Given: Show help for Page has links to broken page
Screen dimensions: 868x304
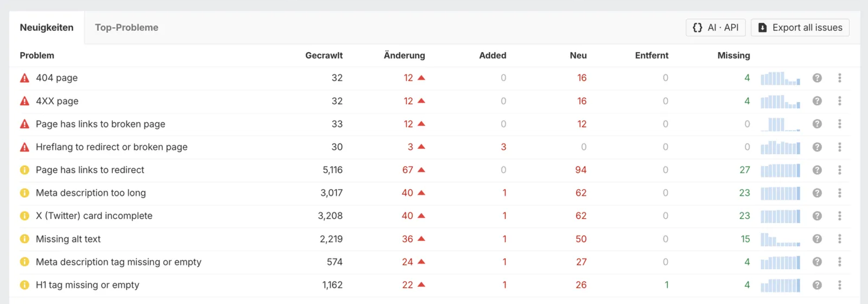Looking at the screenshot, I should click(x=817, y=124).
